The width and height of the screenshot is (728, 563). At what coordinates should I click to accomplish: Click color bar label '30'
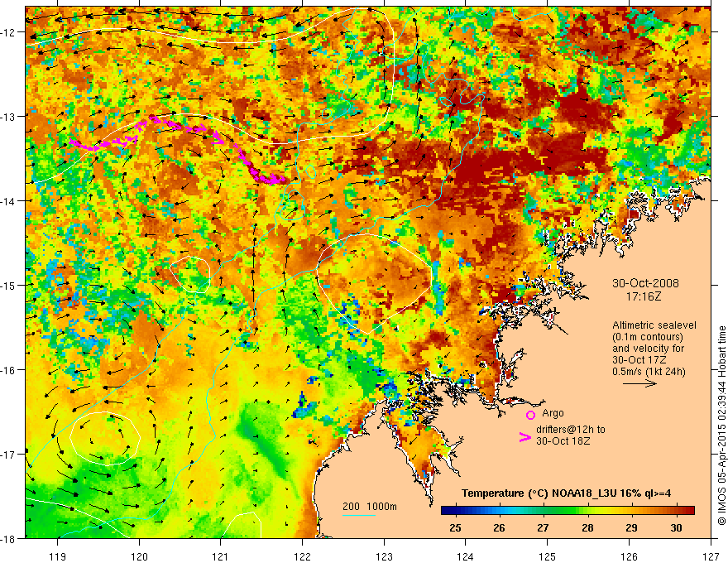pos(677,528)
